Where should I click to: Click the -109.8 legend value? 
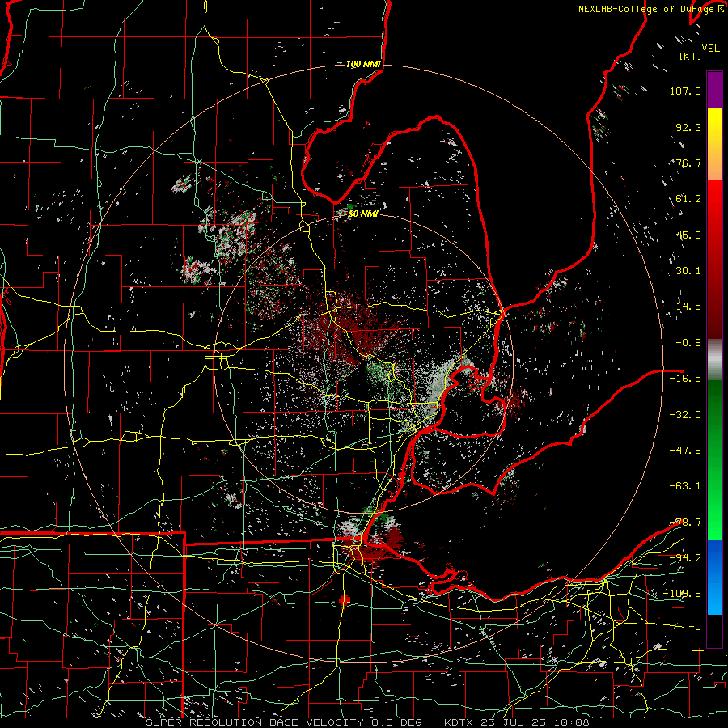682,594
